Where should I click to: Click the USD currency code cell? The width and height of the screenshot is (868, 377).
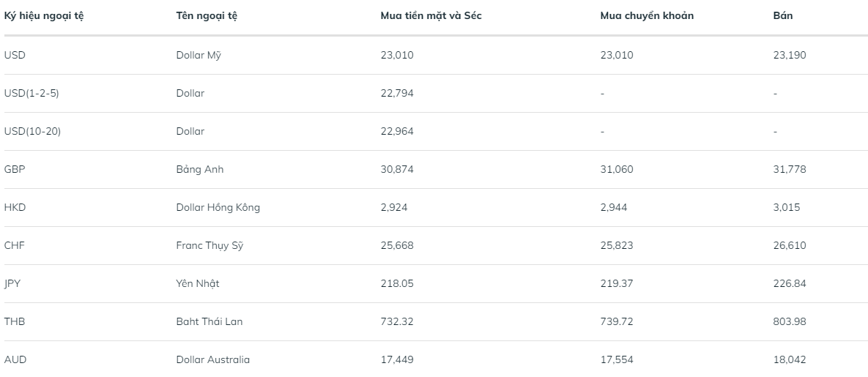point(15,55)
